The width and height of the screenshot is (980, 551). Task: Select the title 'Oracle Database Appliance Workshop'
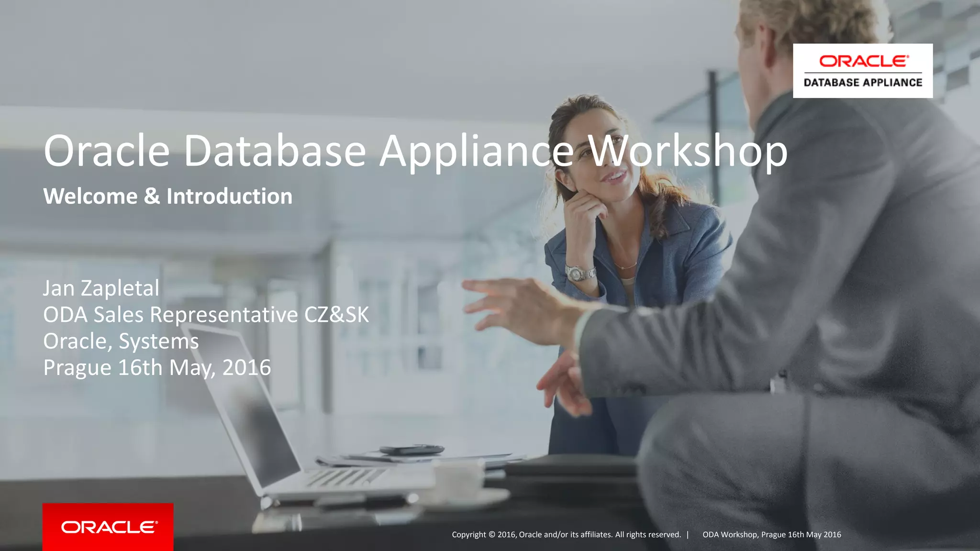click(415, 152)
